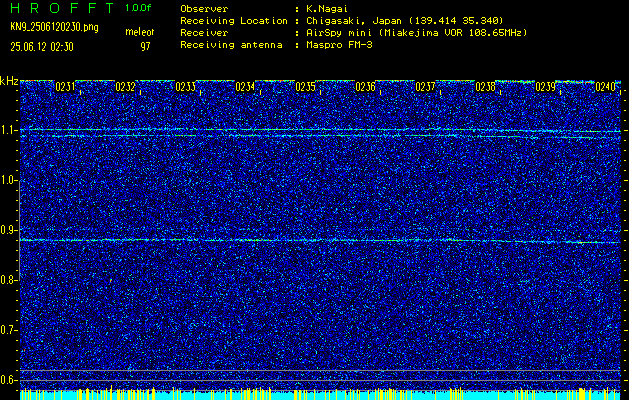Click the 0238 time marker
Image resolution: width=629 pixels, height=400 pixels.
tap(485, 87)
